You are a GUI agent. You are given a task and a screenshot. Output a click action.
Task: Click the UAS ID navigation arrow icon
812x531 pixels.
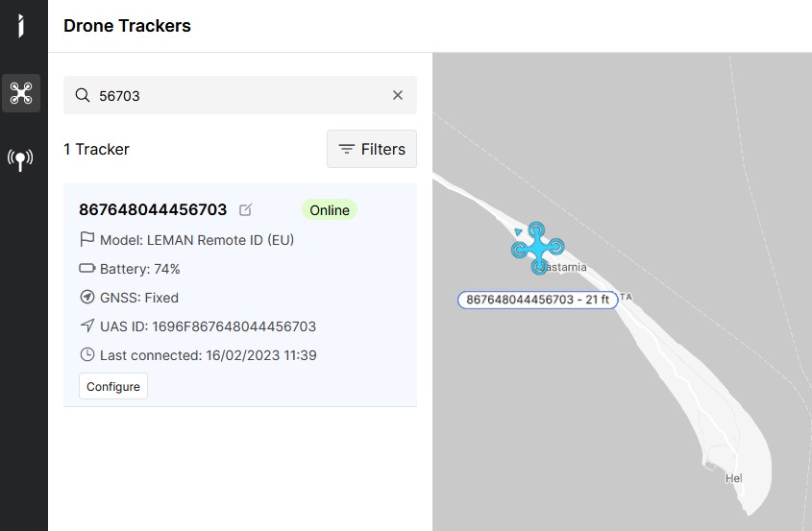[x=87, y=326]
